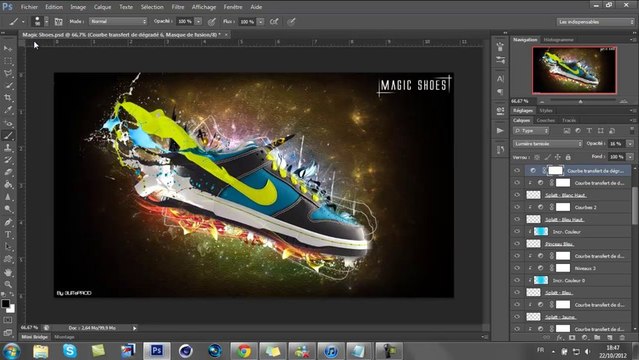Open the Flux slider arrow
The image size is (639, 360).
pos(260,22)
